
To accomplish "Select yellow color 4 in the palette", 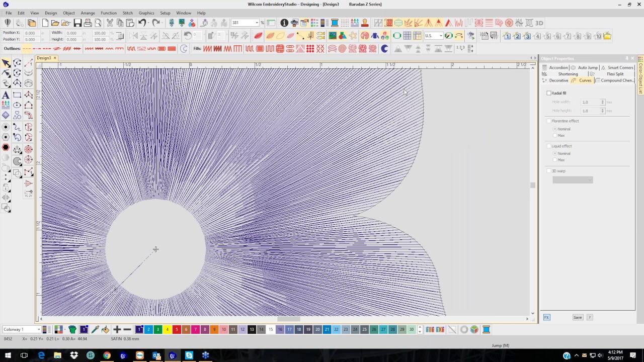I will point(168,329).
